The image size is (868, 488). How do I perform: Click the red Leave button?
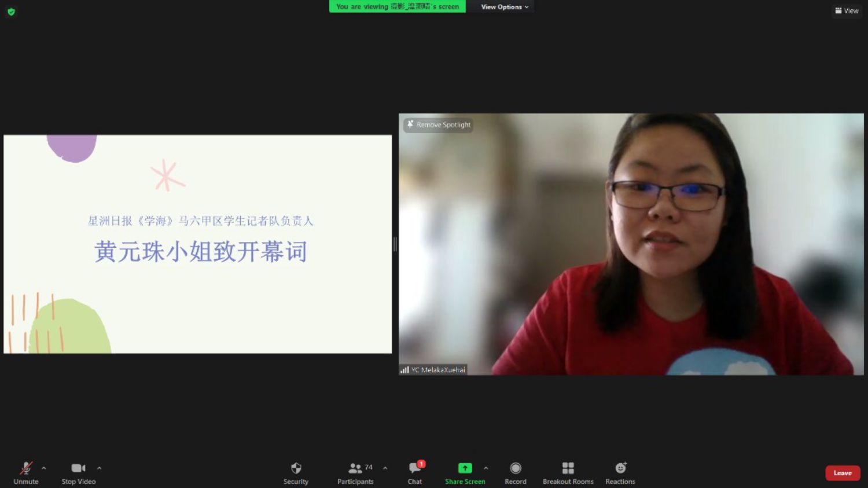click(843, 473)
